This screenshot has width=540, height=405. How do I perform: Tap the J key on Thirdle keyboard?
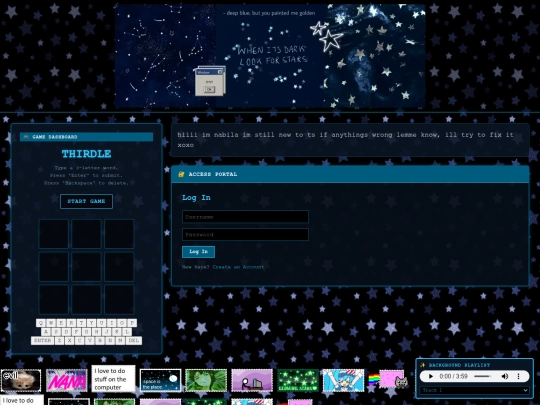point(106,332)
